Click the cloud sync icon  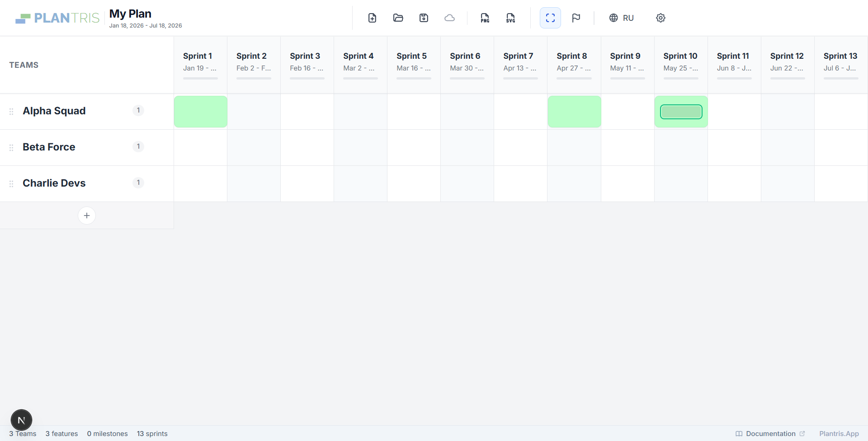tap(449, 18)
